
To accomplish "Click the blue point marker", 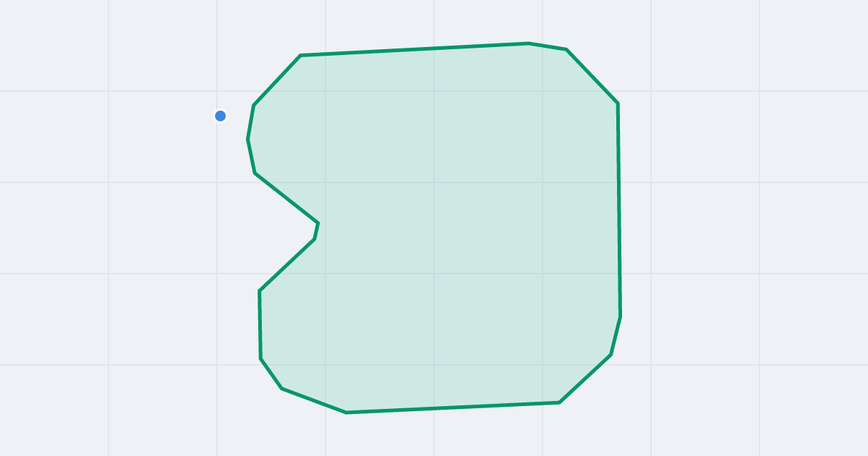I will click(x=221, y=116).
